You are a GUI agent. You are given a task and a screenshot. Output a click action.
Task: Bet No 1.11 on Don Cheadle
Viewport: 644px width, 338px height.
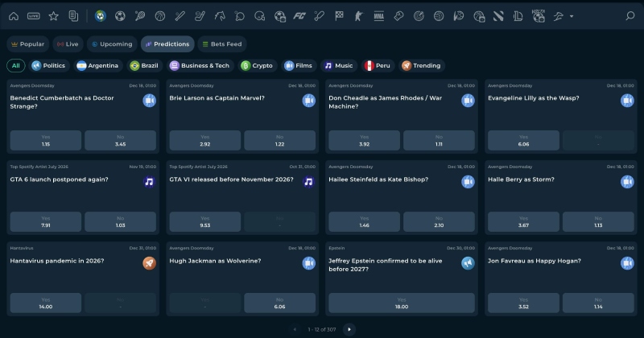(439, 141)
